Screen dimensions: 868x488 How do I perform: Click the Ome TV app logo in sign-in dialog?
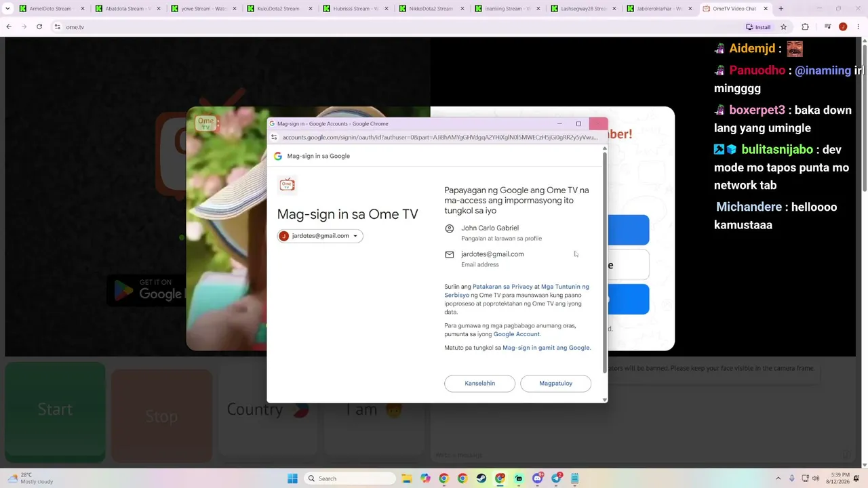click(x=287, y=184)
